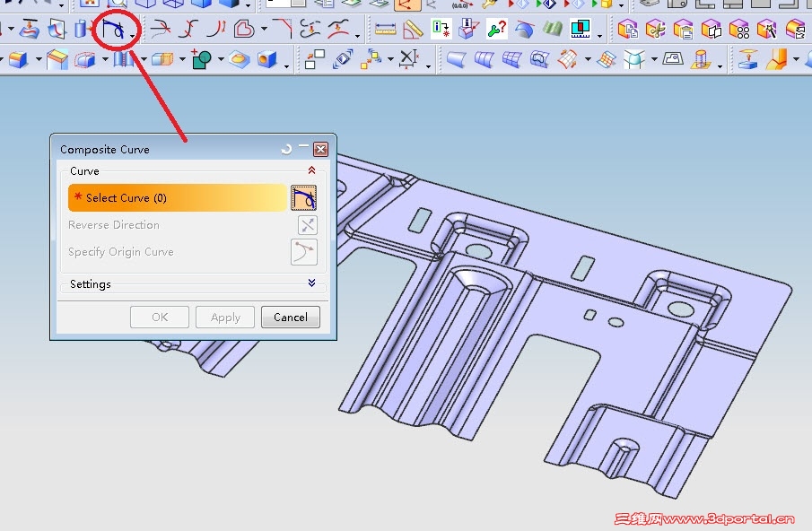The width and height of the screenshot is (812, 531).
Task: Select the Pattern Face yellow squares tool
Action: click(371, 59)
